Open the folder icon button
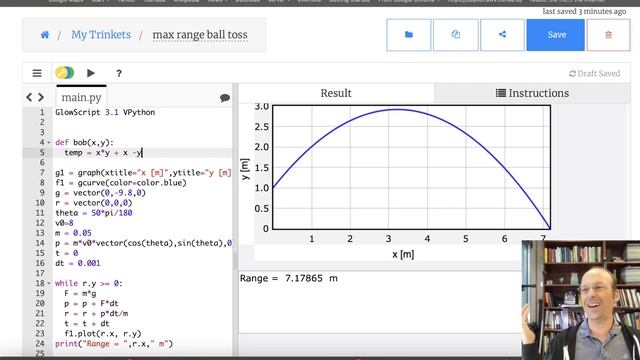The width and height of the screenshot is (640, 360). 409,35
